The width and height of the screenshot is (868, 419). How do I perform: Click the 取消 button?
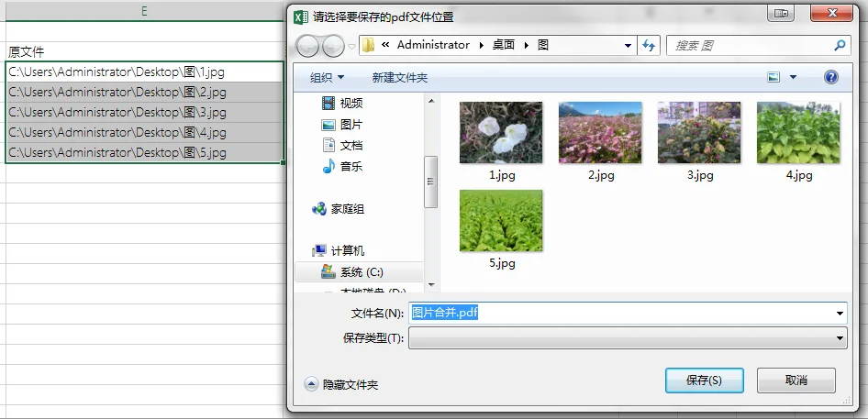[796, 380]
